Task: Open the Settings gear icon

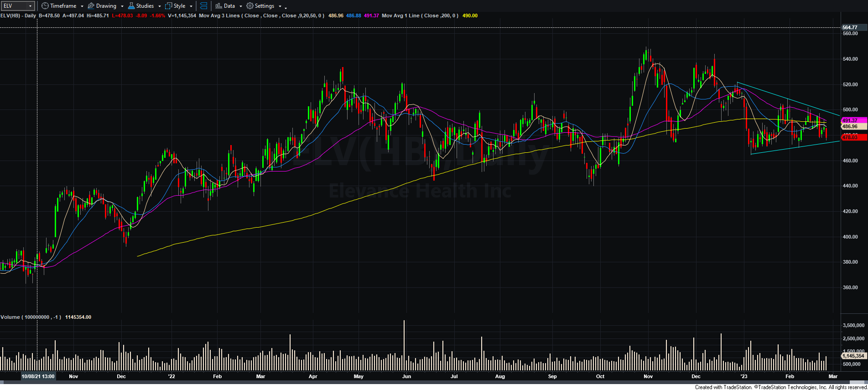Action: tap(250, 6)
